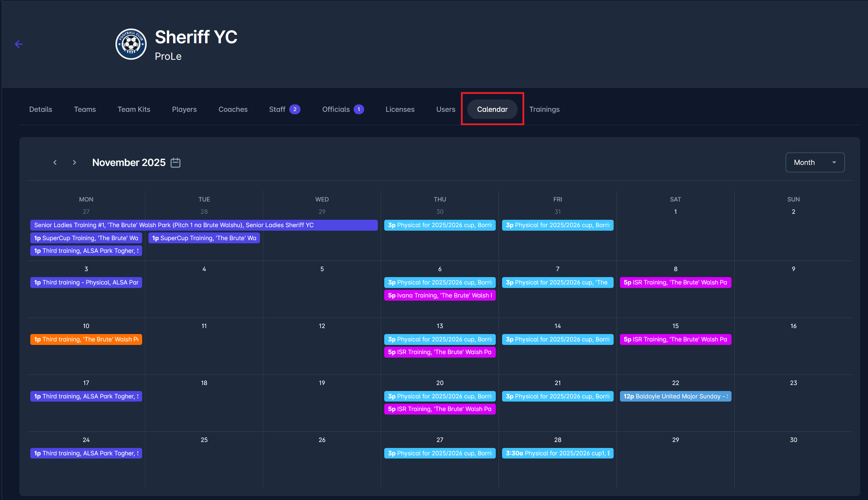Select the Licenses tab
The image size is (868, 500).
(400, 109)
